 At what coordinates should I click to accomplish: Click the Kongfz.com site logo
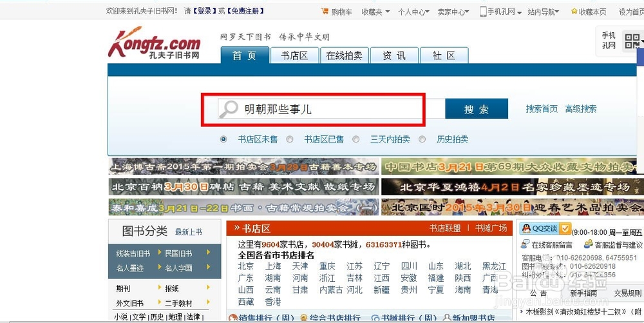click(x=154, y=43)
